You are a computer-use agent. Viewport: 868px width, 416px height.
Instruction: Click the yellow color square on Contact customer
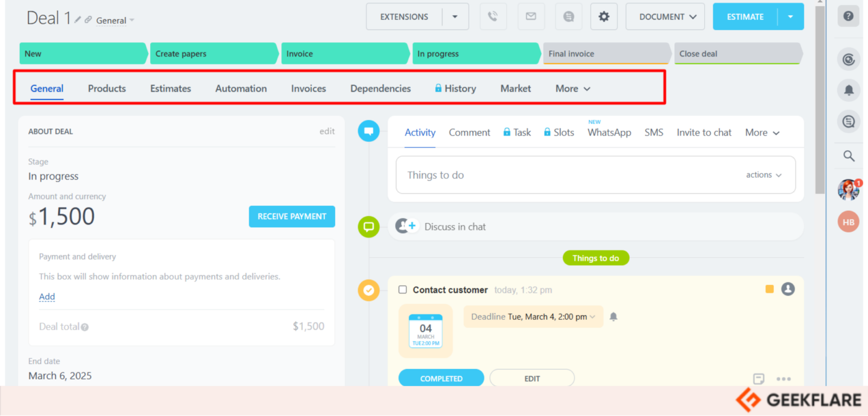pos(769,289)
